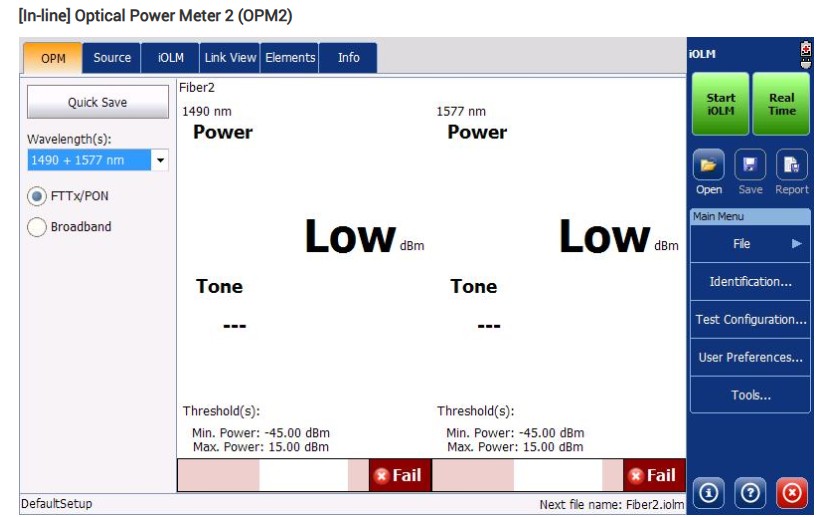Go to the Link View tab
The height and width of the screenshot is (517, 825).
230,58
